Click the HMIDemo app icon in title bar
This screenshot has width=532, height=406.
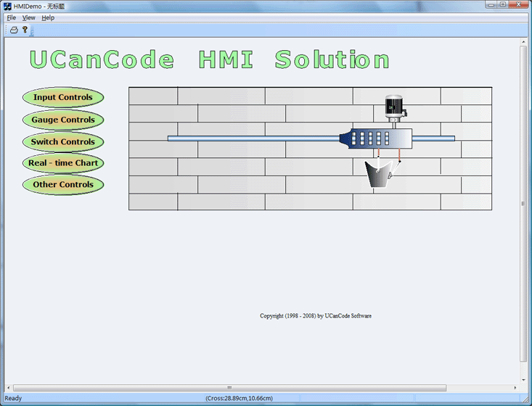[7, 6]
